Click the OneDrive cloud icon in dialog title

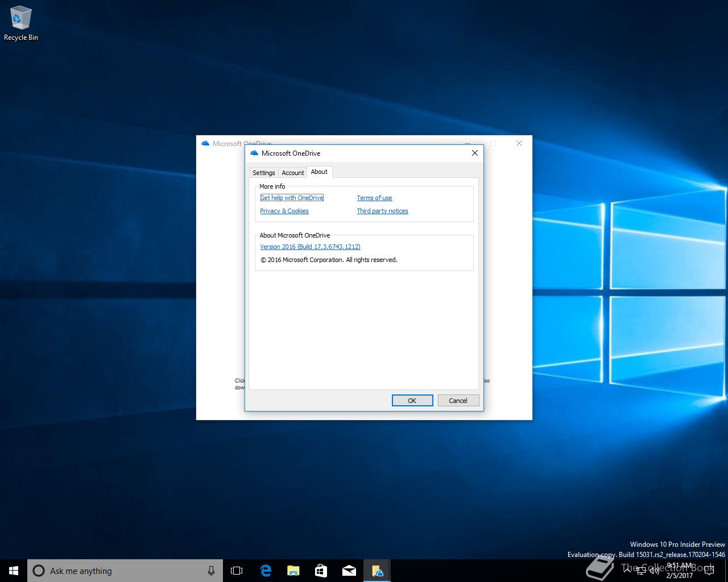tap(254, 153)
